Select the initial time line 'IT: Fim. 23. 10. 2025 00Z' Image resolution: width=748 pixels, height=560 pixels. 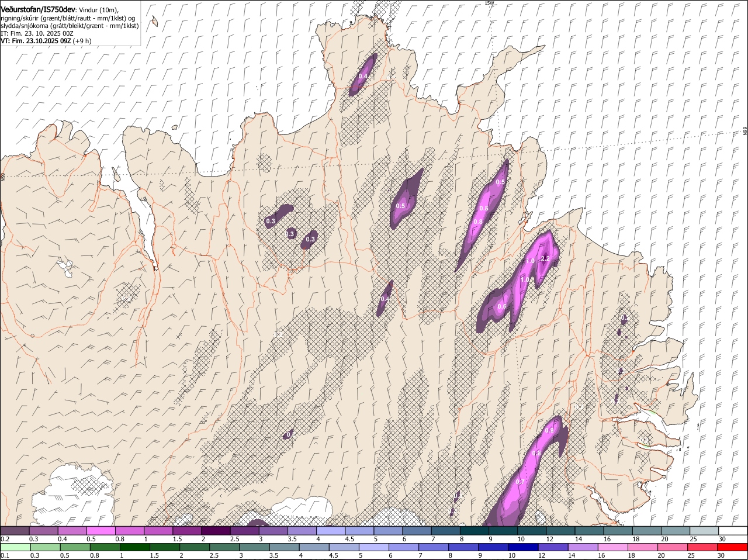pos(37,33)
